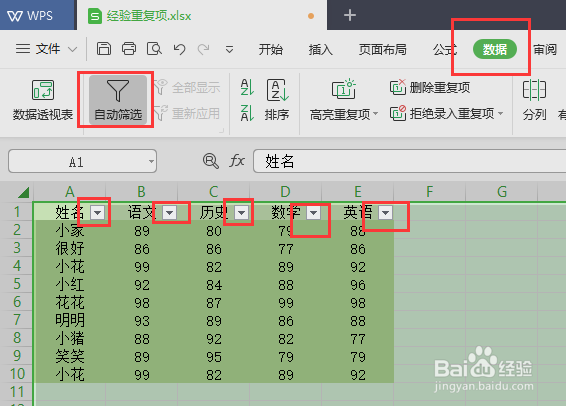The width and height of the screenshot is (566, 406).
Task: Click the 英语 score 96 in row 5
Action: point(357,284)
